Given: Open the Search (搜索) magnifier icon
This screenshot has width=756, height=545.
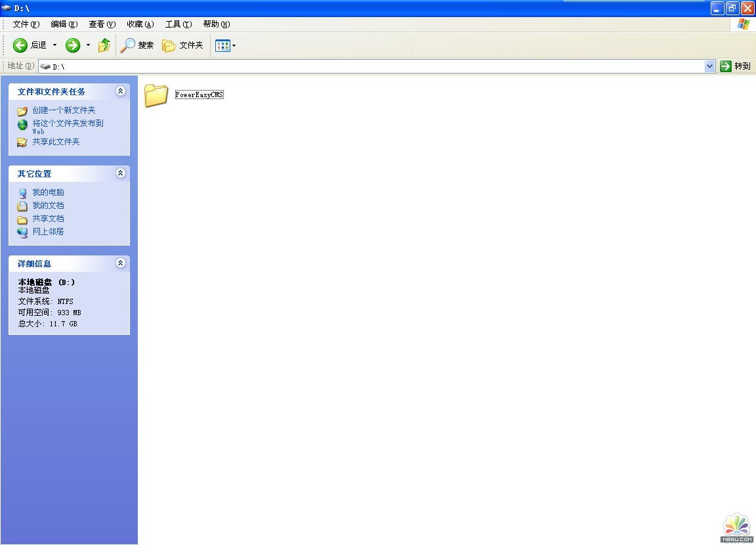Looking at the screenshot, I should [127, 45].
